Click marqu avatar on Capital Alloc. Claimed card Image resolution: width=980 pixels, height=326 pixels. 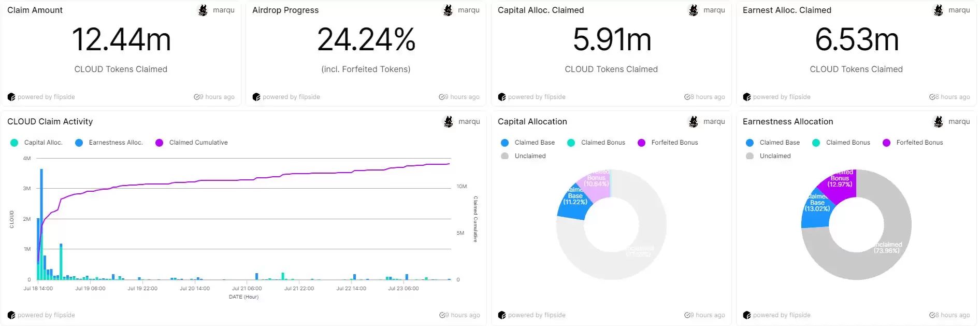pyautogui.click(x=693, y=10)
